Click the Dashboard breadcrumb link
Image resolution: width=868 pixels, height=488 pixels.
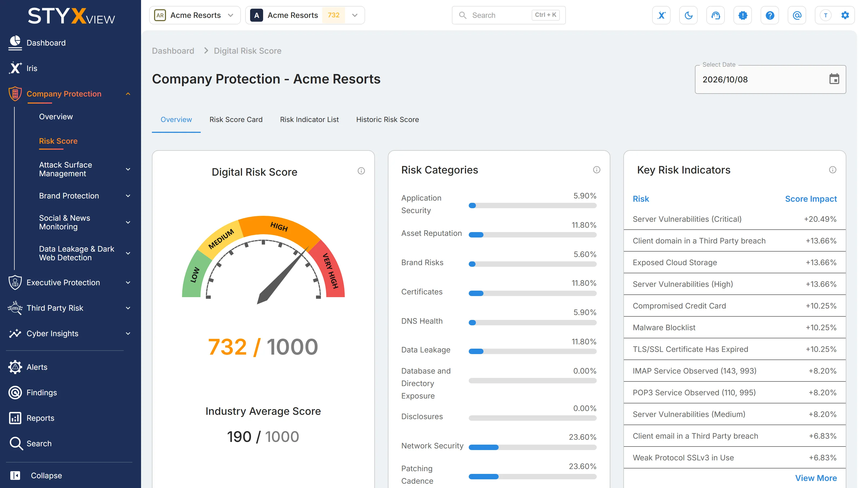click(173, 51)
